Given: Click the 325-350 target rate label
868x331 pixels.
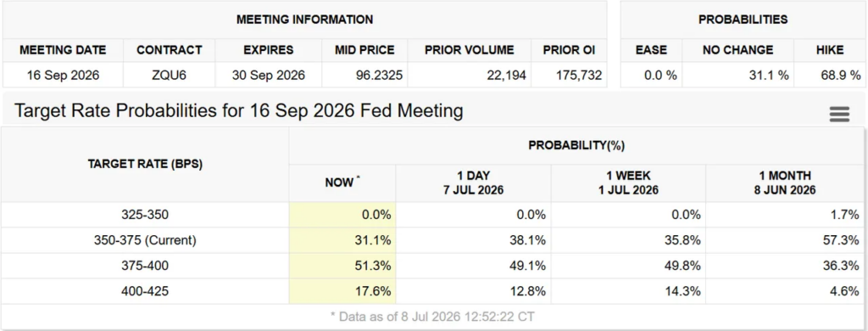Looking at the screenshot, I should pyautogui.click(x=145, y=215).
